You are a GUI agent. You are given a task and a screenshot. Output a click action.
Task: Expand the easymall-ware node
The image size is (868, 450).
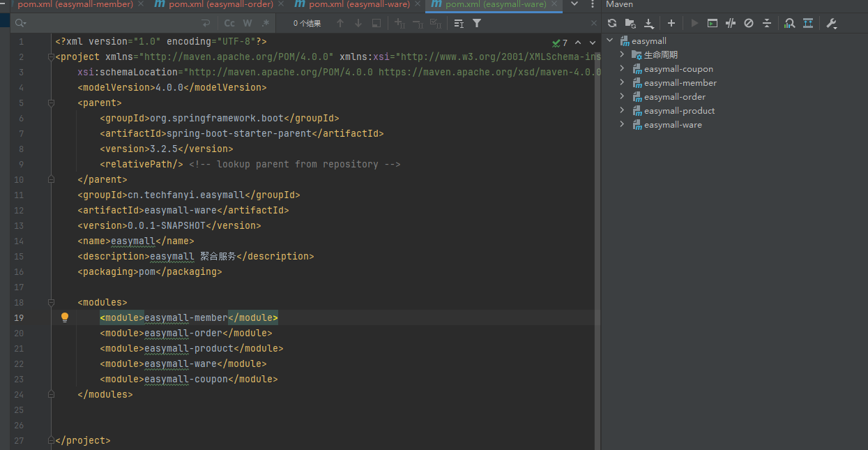622,124
